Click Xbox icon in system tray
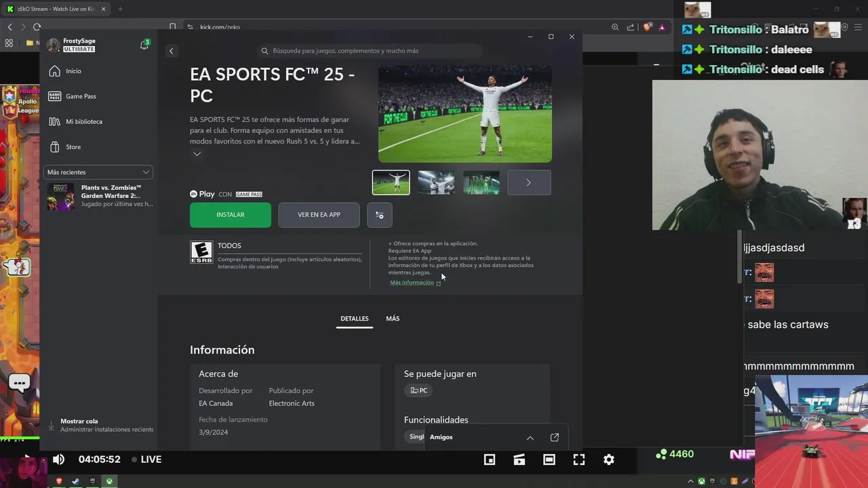This screenshot has height=488, width=868. [702, 481]
